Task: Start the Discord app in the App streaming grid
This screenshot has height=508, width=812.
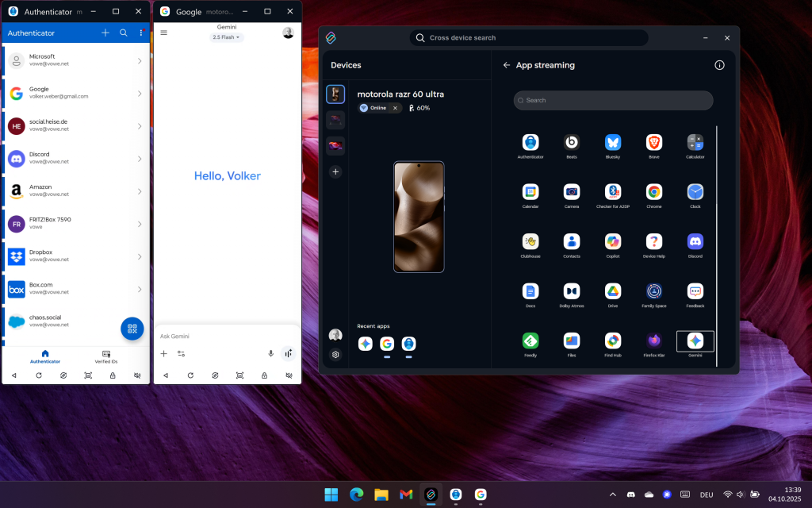Action: (695, 242)
